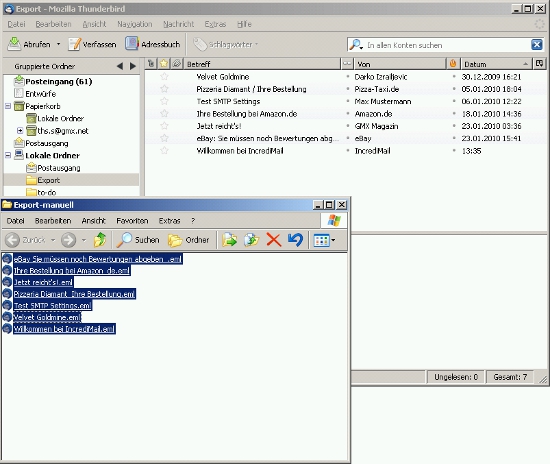Click the red X delete icon
Screen dimensions: 550x464
point(274,240)
